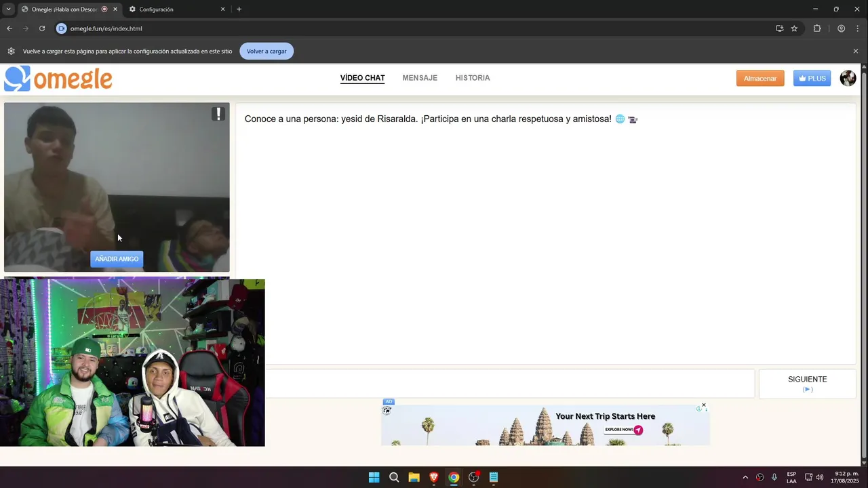868x488 pixels.
Task: Click the OBS tray icon
Action: [759, 477]
